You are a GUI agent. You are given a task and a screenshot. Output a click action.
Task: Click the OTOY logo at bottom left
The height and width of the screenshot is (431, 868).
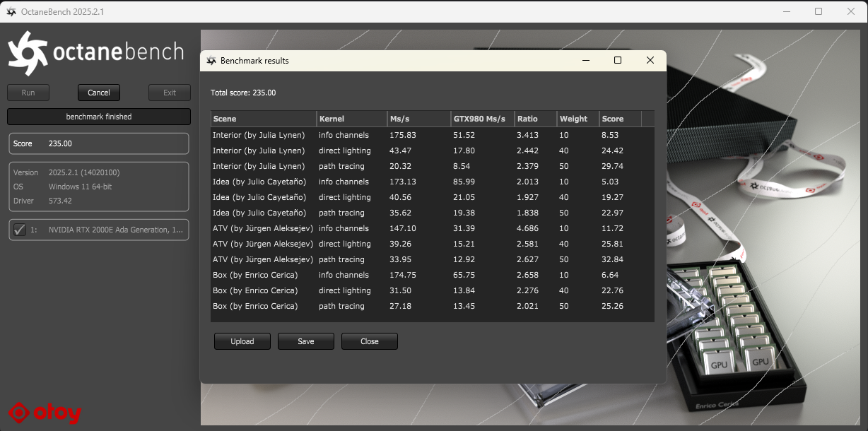coord(45,413)
